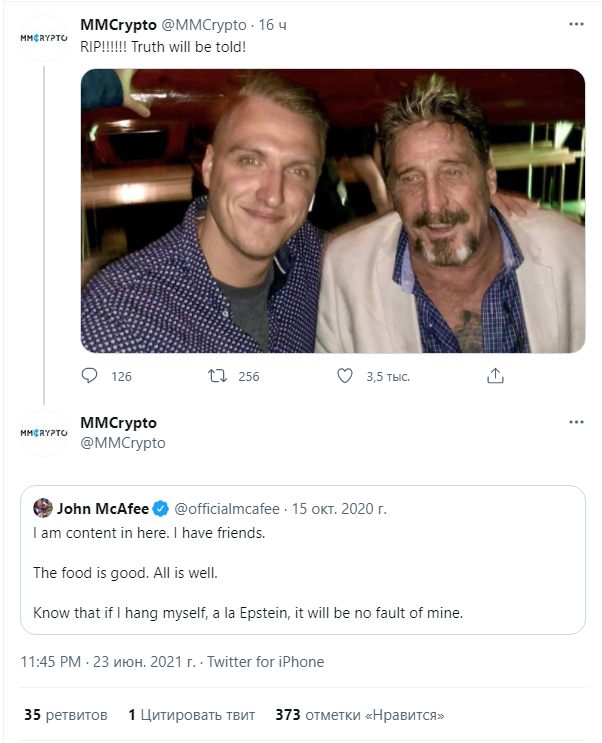Click the 15 окт. 2020 г. date
The height and width of the screenshot is (743, 602).
click(x=339, y=509)
